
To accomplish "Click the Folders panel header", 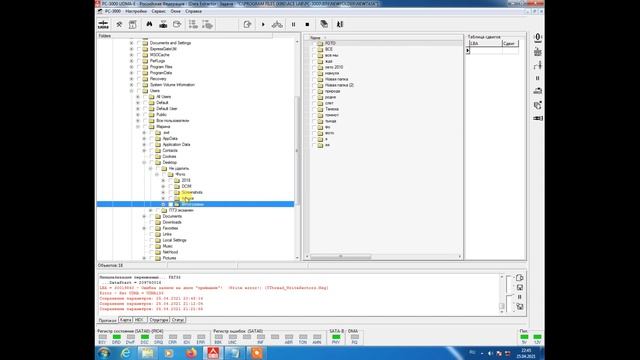I will (184, 36).
